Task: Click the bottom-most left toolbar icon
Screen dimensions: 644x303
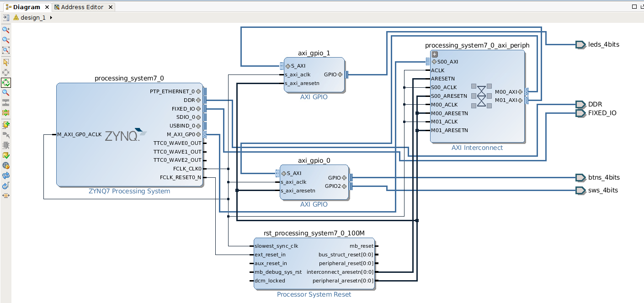Action: [x=6, y=196]
